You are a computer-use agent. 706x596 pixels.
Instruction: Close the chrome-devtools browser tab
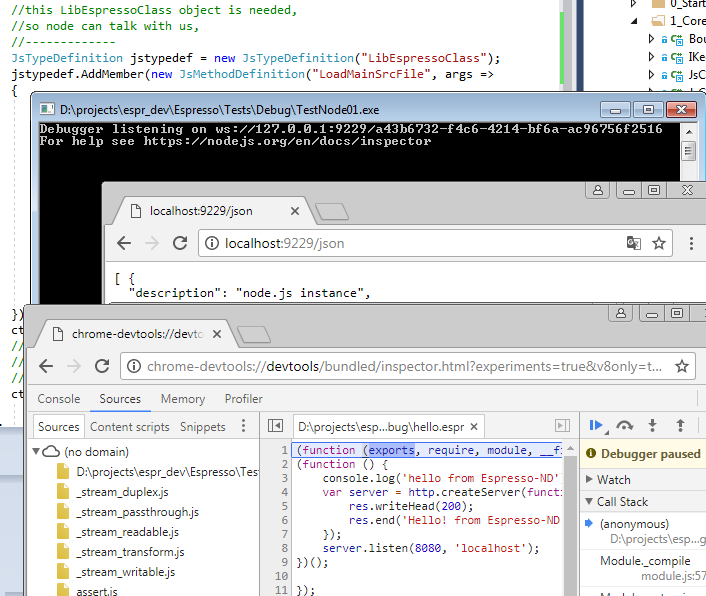[x=217, y=334]
